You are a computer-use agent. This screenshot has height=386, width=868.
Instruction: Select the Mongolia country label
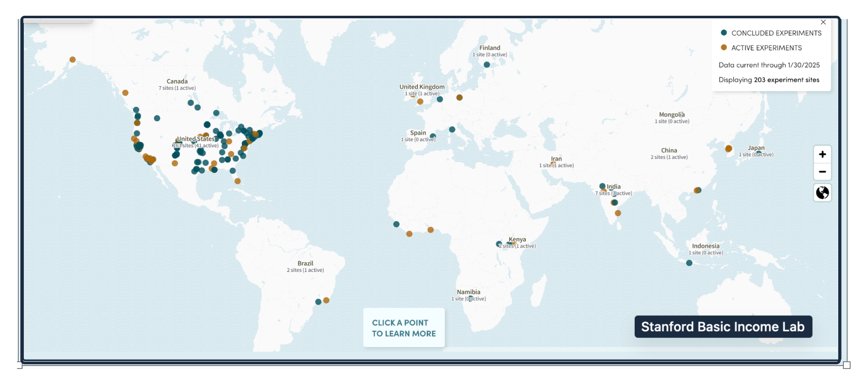[x=672, y=115]
